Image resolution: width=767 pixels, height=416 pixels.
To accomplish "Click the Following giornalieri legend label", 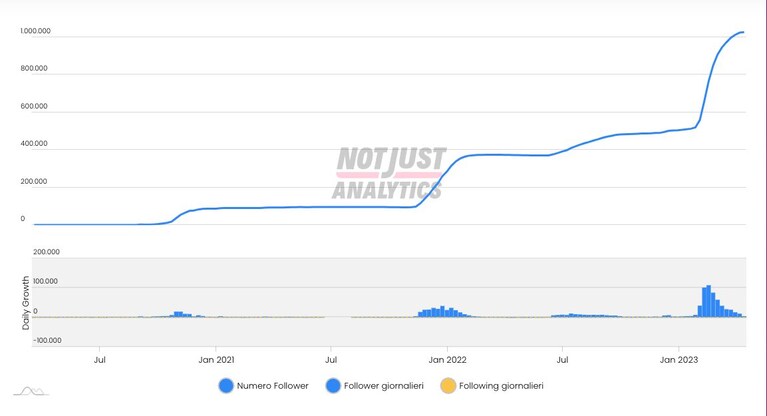I will coord(501,386).
